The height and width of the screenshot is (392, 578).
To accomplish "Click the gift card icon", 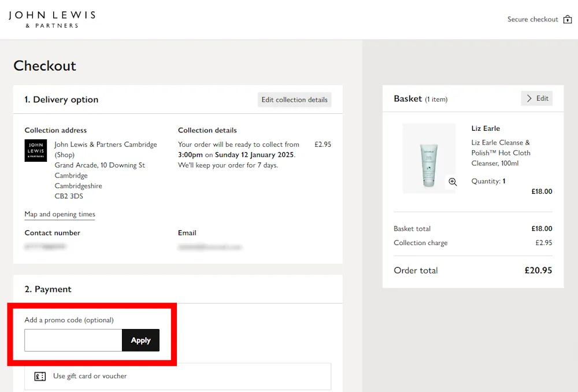I will 39,376.
